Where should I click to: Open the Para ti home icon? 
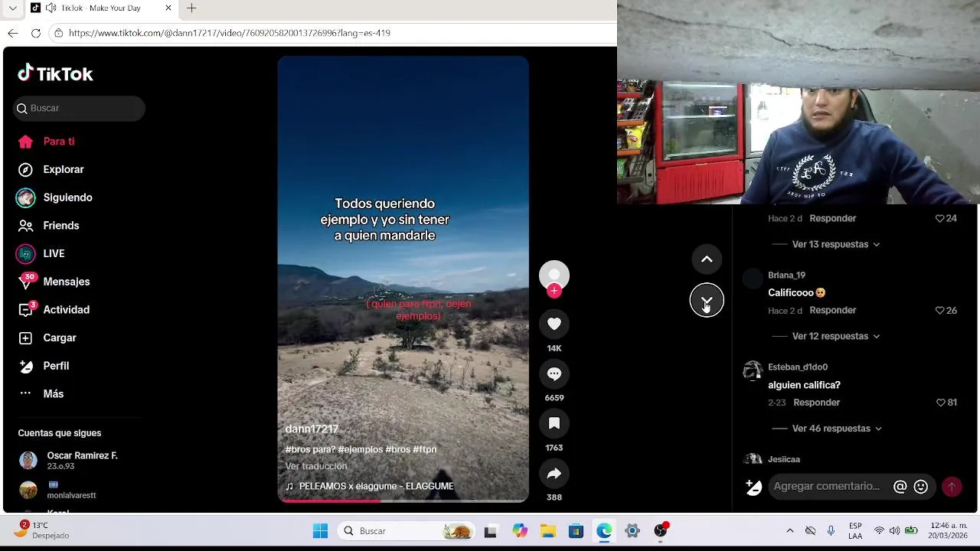pos(25,142)
